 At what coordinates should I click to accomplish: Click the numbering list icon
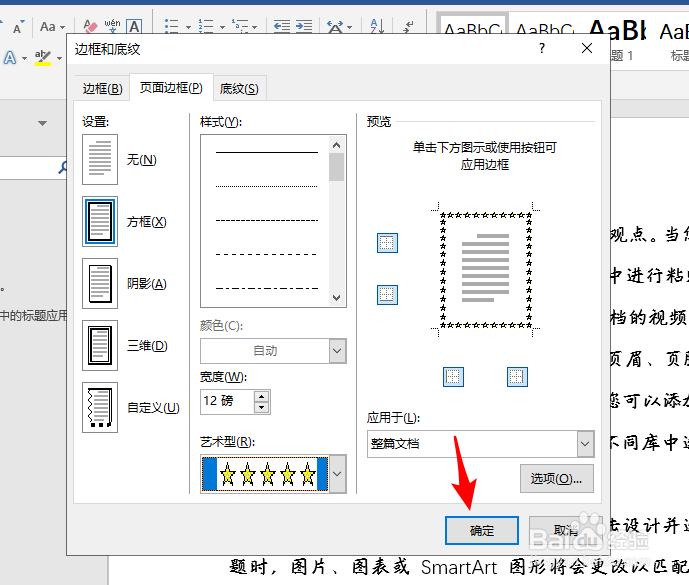pyautogui.click(x=205, y=27)
